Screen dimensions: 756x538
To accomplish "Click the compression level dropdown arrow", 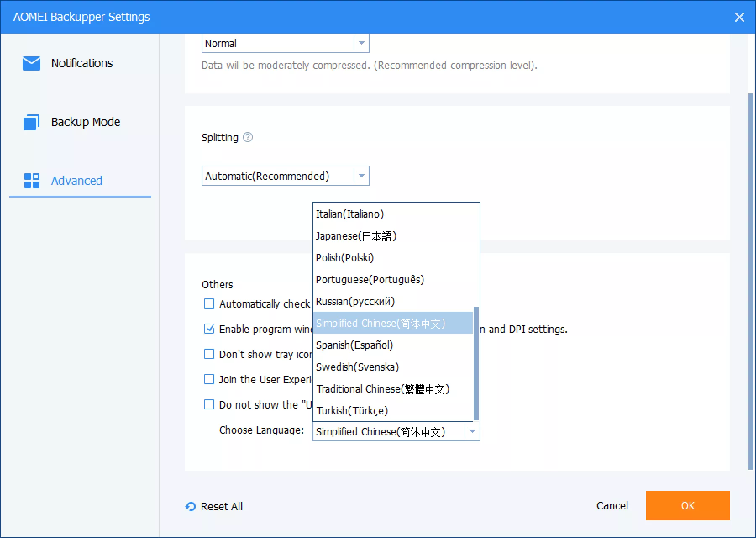I will tap(361, 43).
